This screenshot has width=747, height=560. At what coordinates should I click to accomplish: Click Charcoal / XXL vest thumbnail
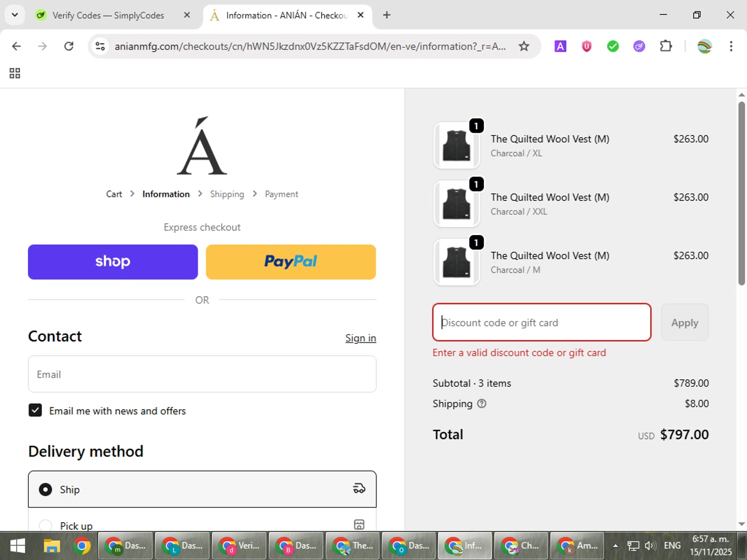(457, 204)
